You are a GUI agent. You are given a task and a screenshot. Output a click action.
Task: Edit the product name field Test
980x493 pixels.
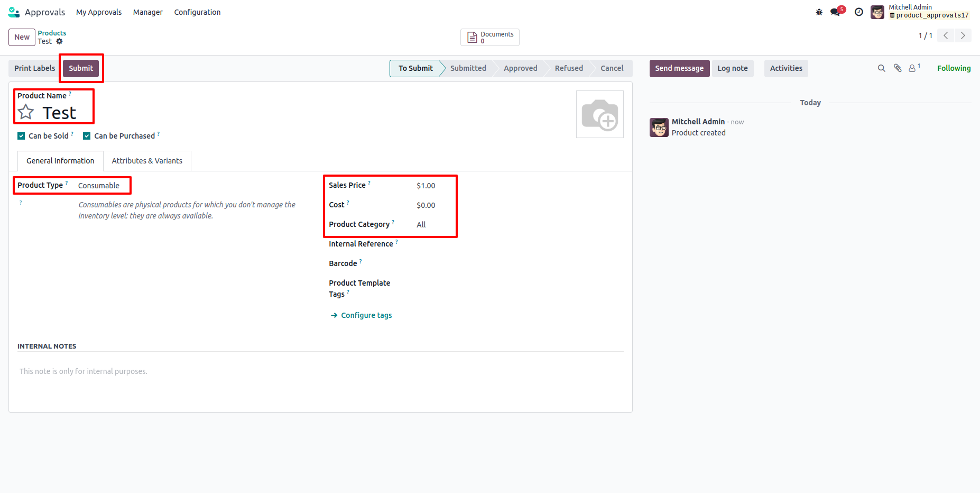(59, 113)
